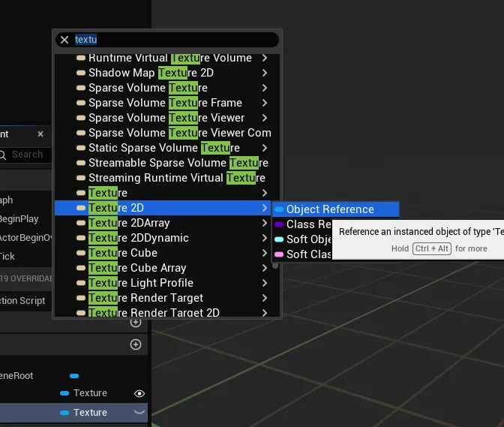The width and height of the screenshot is (504, 427).
Task: Expand the Texture 2D submenu arrow
Action: click(265, 208)
